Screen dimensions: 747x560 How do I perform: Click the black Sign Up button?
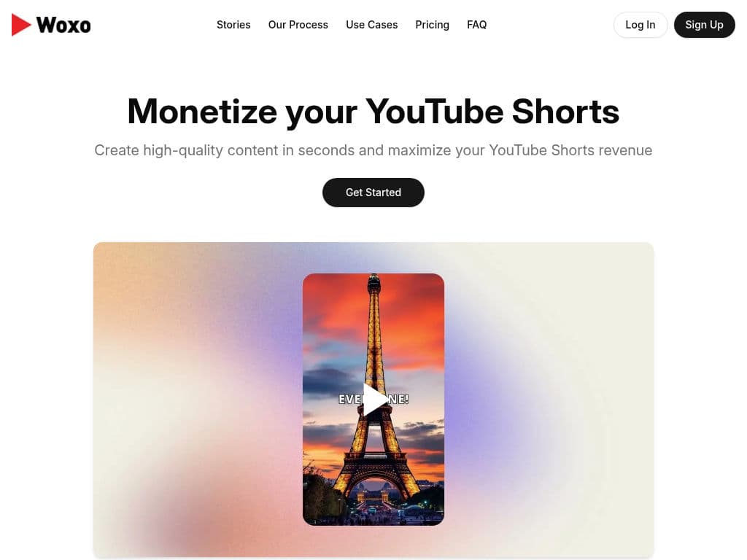pos(704,25)
